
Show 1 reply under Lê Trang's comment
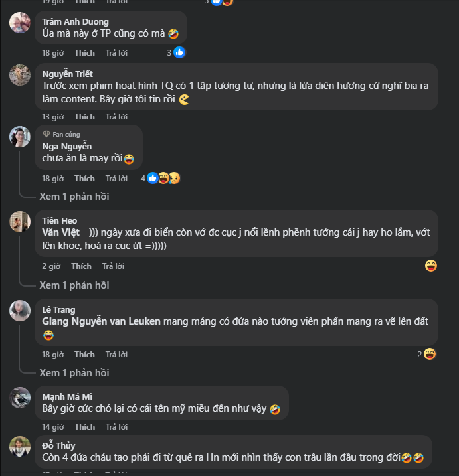click(x=74, y=373)
